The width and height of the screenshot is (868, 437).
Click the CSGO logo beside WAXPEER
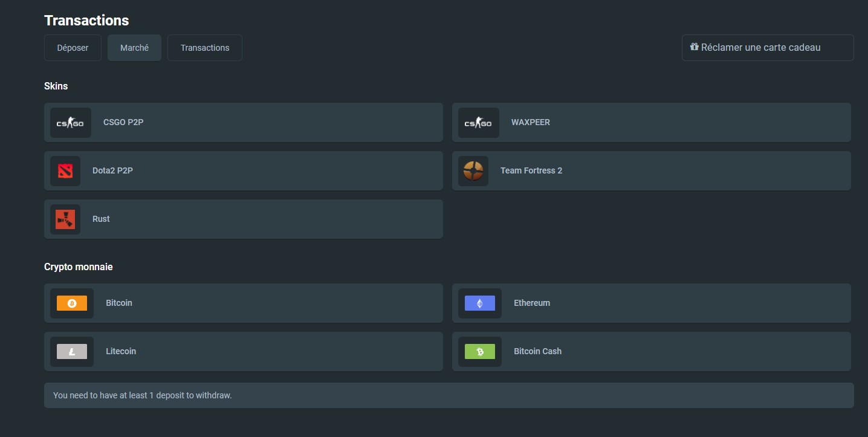tap(478, 123)
